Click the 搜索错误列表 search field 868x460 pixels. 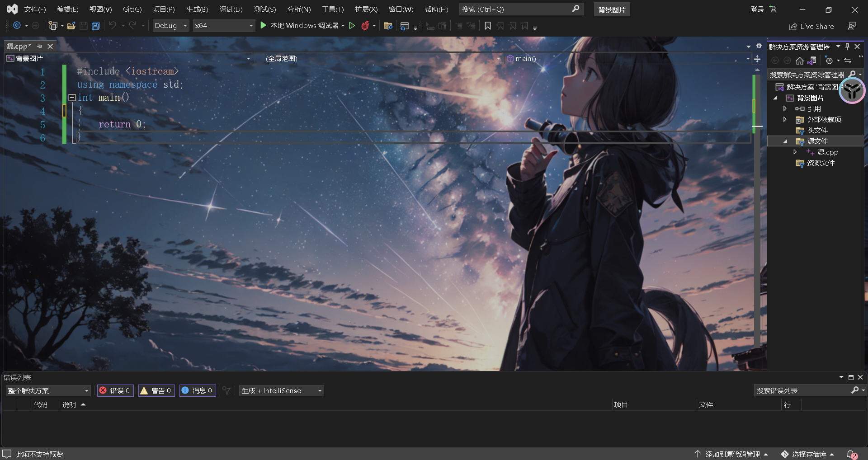802,390
